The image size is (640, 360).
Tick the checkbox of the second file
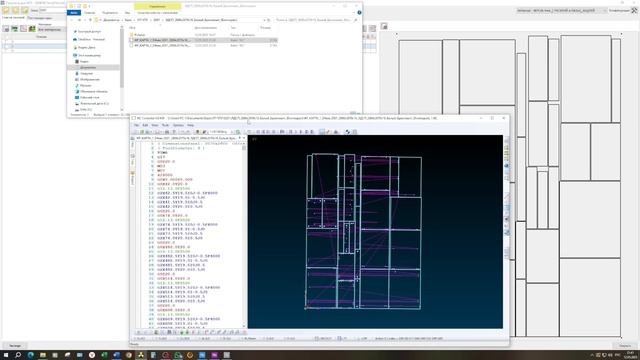point(131,45)
